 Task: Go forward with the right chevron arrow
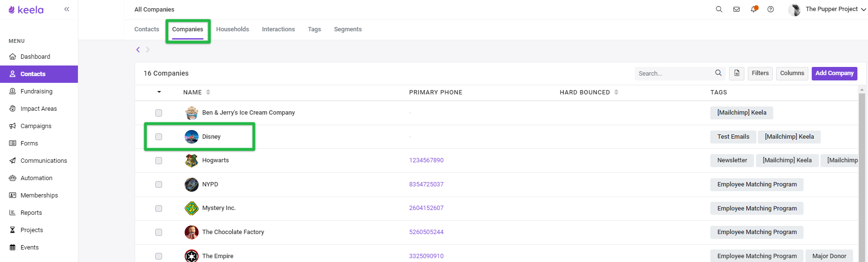tap(148, 50)
